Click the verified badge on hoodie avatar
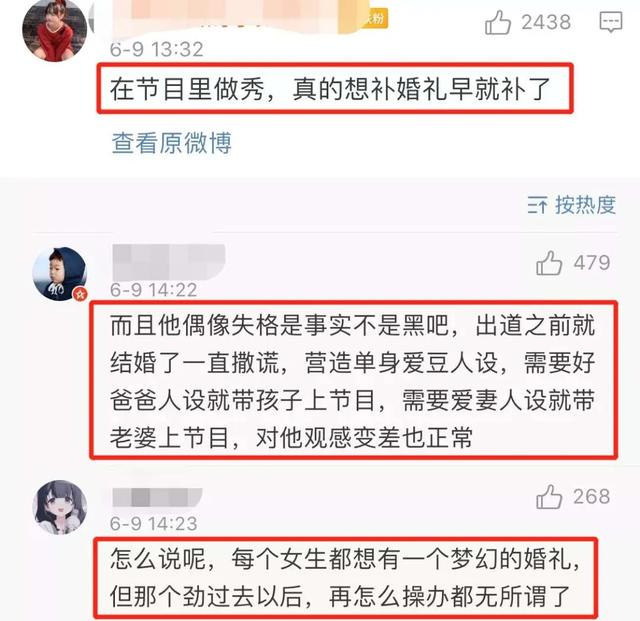 [x=81, y=293]
